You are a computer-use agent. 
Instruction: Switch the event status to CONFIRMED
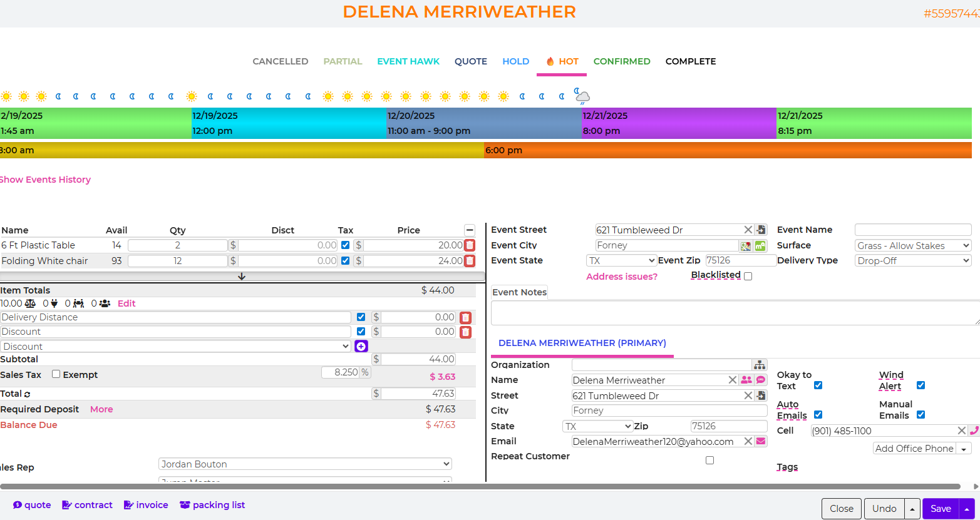coord(622,61)
